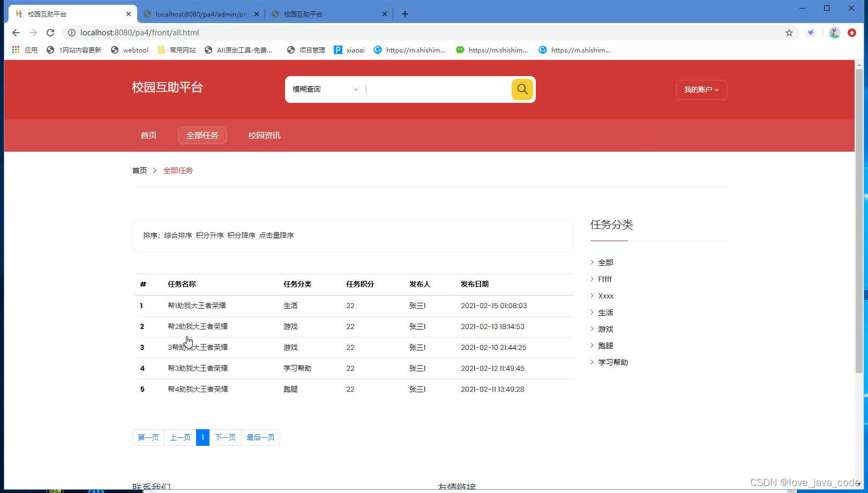Click 全部任务 in the breadcrumb
The width and height of the screenshot is (868, 493).
178,170
